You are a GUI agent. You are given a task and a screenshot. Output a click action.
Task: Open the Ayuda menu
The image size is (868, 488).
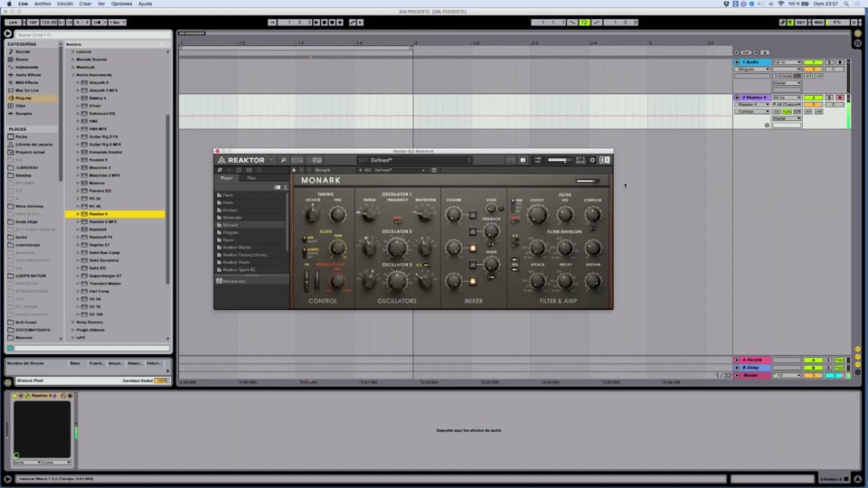[x=145, y=4]
